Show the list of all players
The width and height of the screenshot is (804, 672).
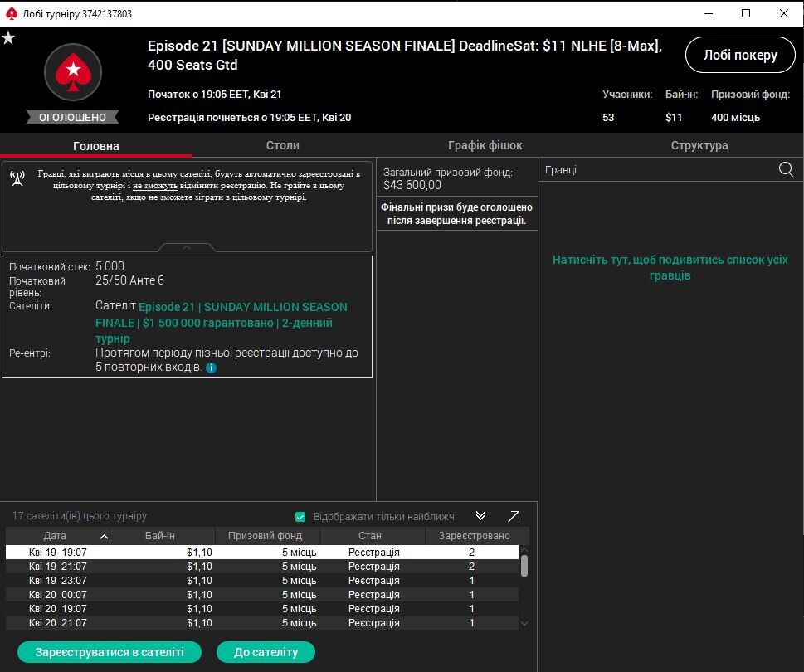pyautogui.click(x=670, y=267)
